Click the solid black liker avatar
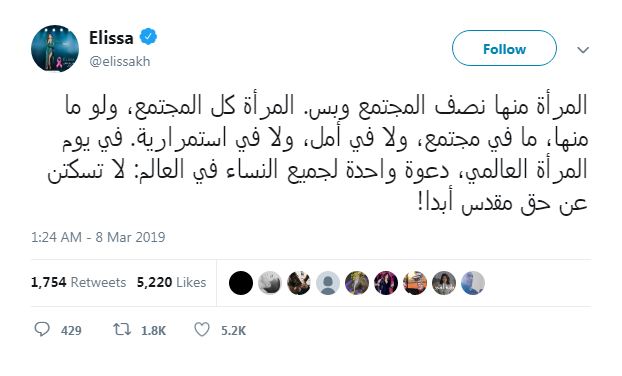Screen dimensions: 622x376 click(241, 283)
